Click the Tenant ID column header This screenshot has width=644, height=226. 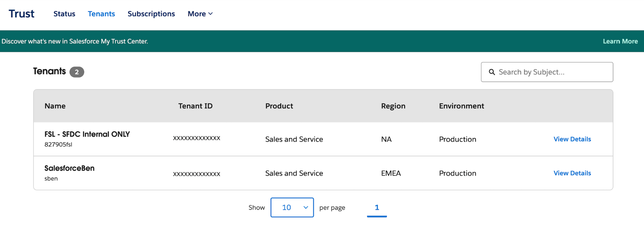tap(195, 106)
